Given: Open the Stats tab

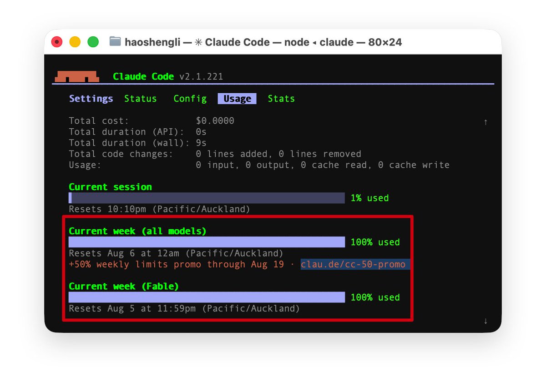Looking at the screenshot, I should point(281,99).
